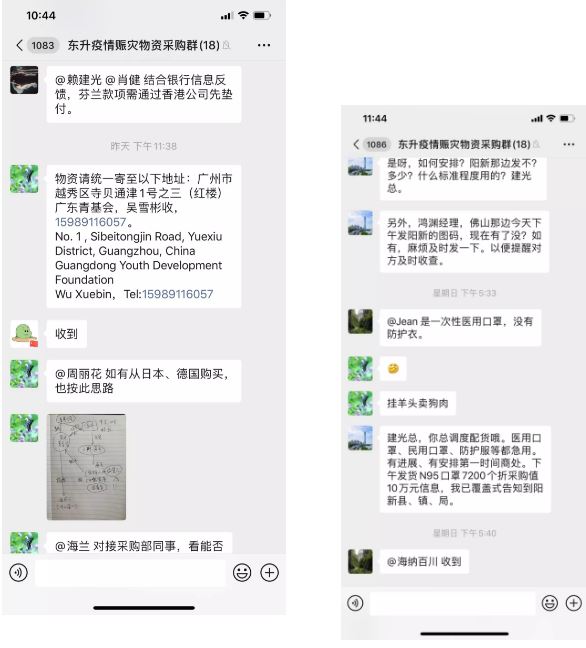Tap the dark avatar on the top-left message
Screen dimensions: 586x648
tap(24, 80)
